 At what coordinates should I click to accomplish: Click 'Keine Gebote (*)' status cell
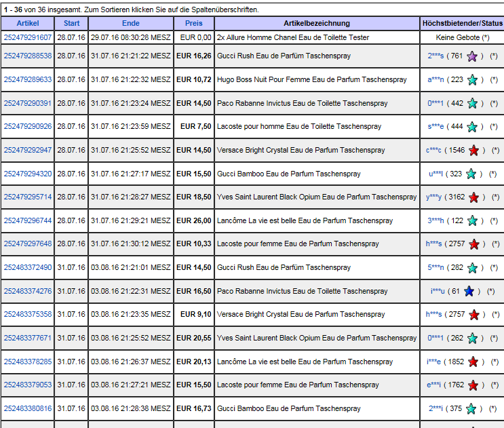(x=463, y=37)
